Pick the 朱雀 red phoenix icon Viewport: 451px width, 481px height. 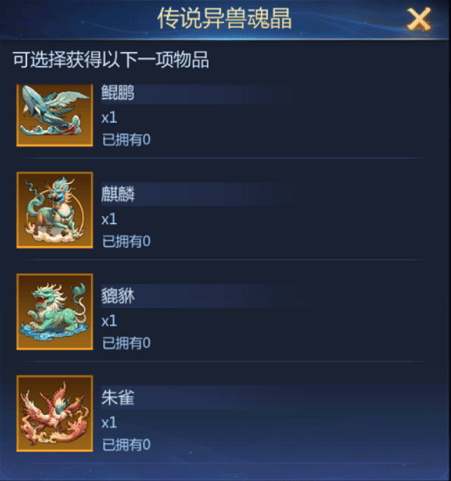[x=55, y=413]
